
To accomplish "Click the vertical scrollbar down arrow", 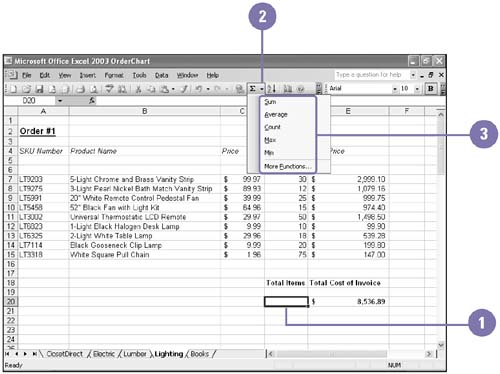I will (441, 345).
